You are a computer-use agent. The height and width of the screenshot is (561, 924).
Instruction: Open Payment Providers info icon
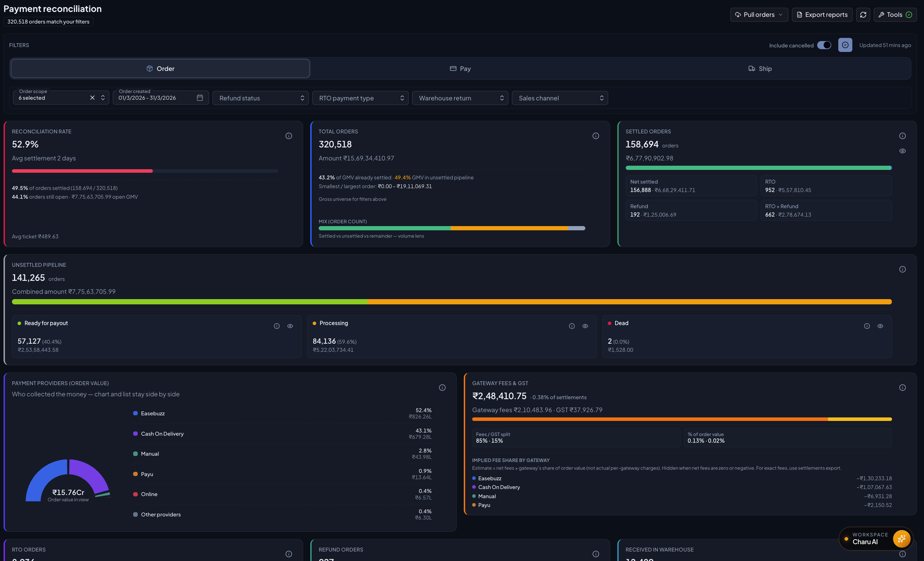tap(442, 388)
